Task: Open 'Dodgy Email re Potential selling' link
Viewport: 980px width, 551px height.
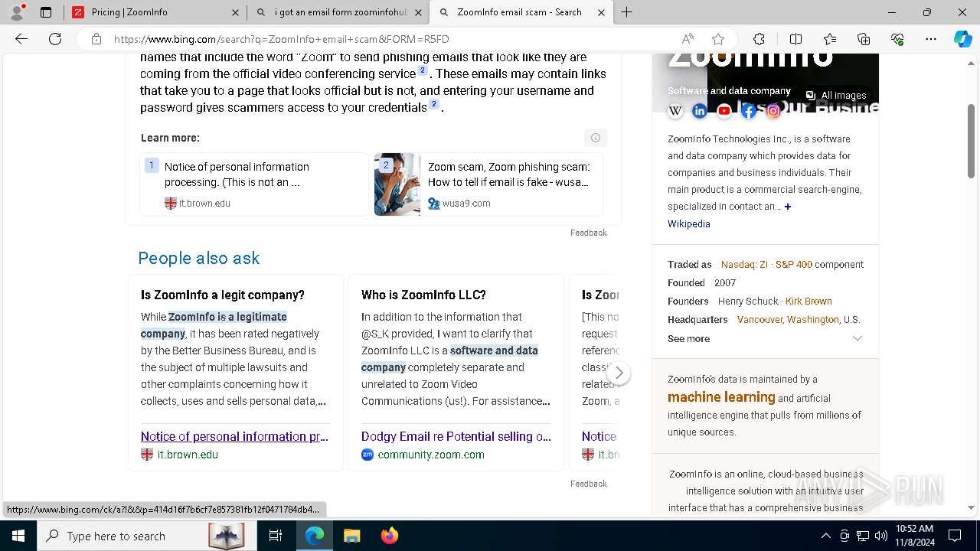Action: click(456, 436)
